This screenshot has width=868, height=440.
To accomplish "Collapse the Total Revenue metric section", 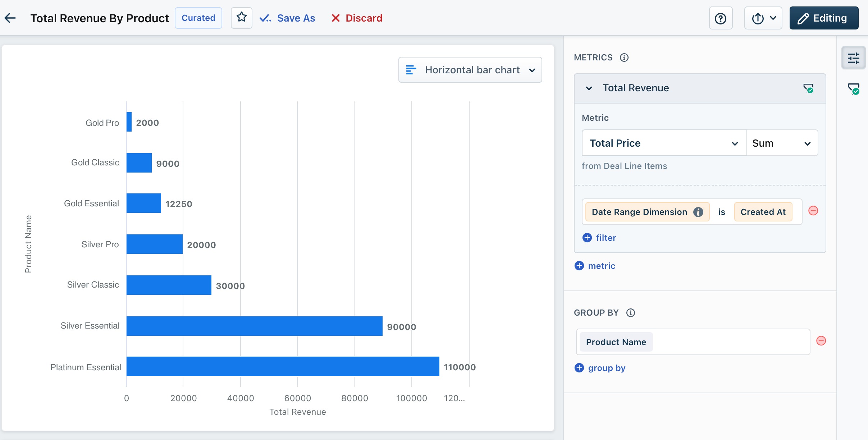I will click(x=589, y=88).
